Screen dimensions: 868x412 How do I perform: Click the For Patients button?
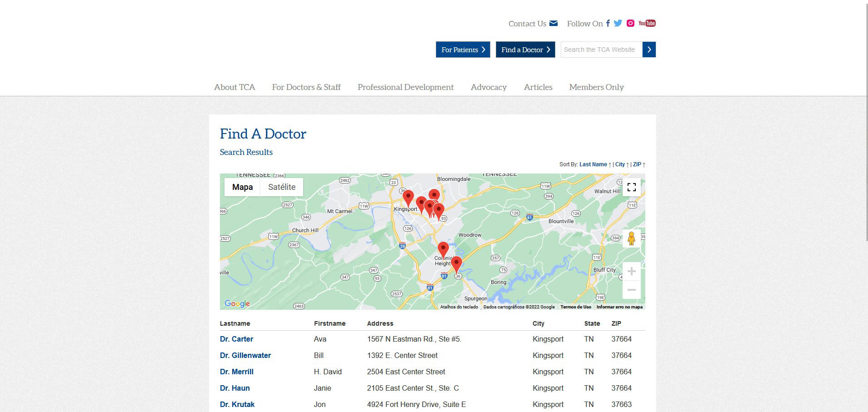coord(463,50)
